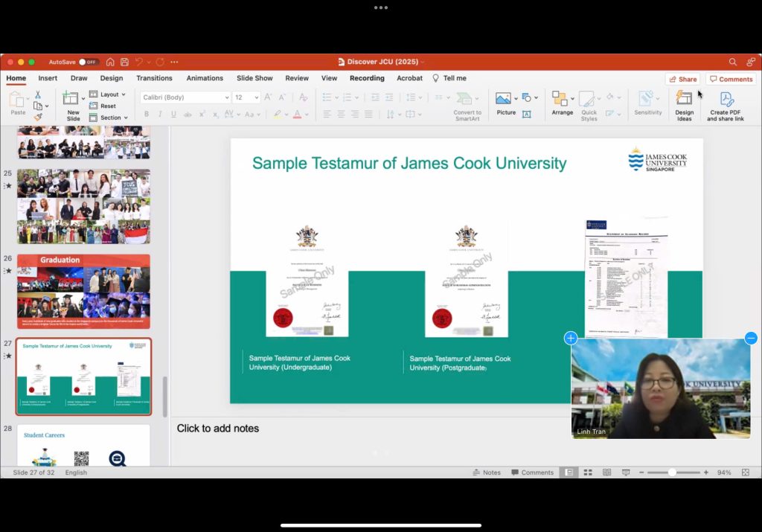Open the Design tab
762x532 pixels.
click(112, 78)
